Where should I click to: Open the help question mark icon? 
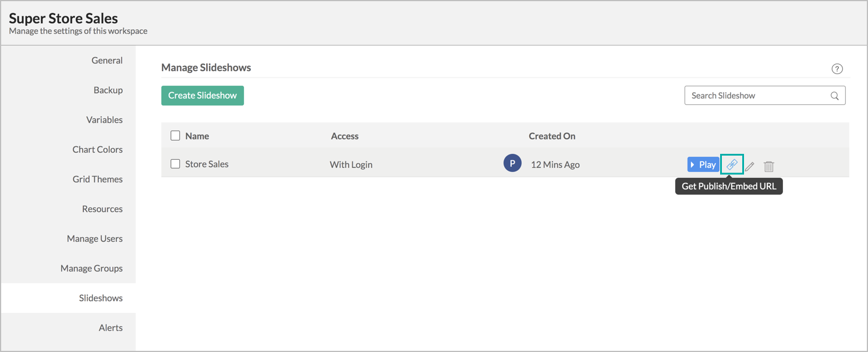coord(837,69)
